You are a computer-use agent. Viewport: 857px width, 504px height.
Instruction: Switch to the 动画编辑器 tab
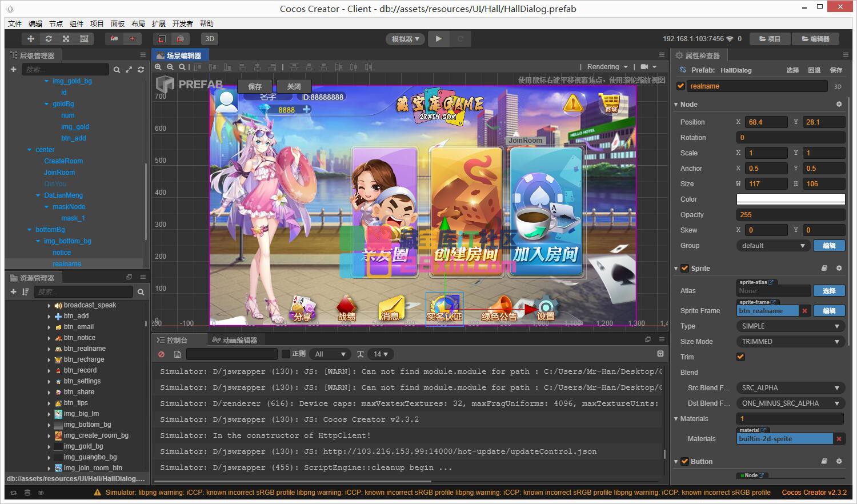point(235,340)
